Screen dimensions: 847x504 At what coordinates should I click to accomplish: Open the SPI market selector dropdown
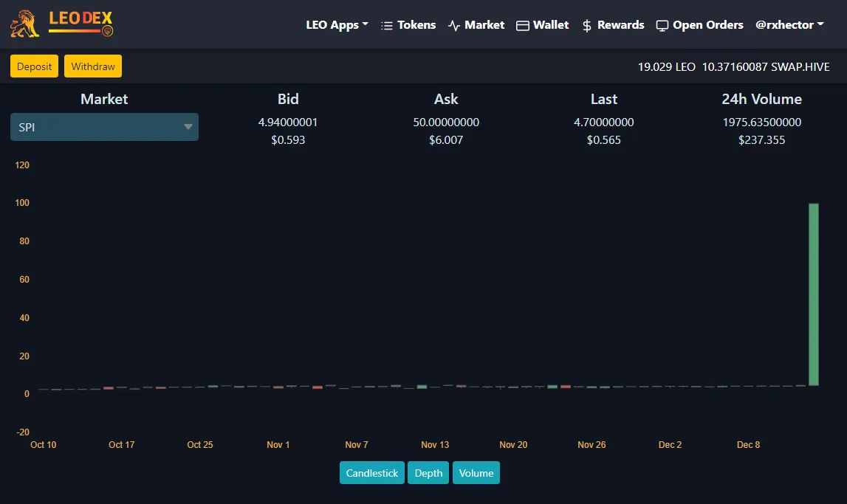coord(104,127)
